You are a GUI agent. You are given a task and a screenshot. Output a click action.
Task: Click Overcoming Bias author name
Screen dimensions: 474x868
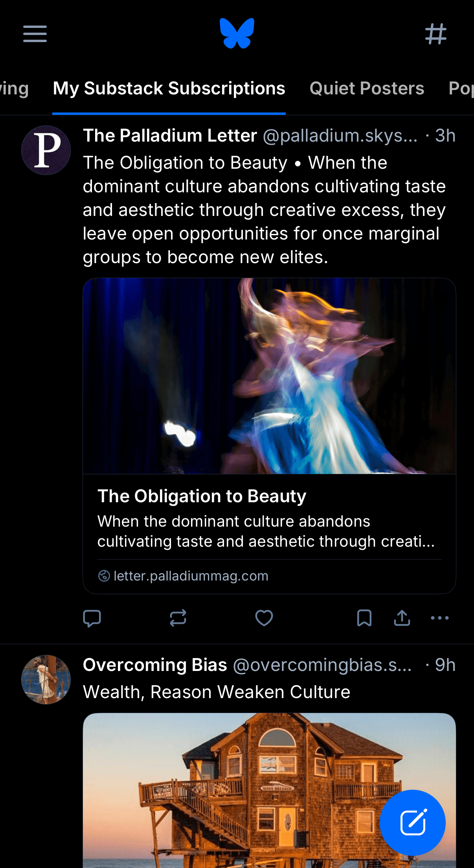pos(155,665)
